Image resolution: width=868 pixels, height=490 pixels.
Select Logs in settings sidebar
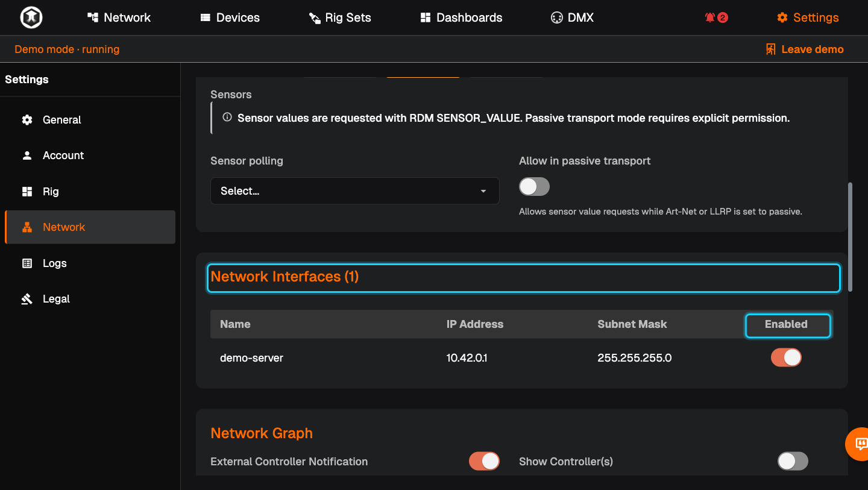pyautogui.click(x=90, y=263)
